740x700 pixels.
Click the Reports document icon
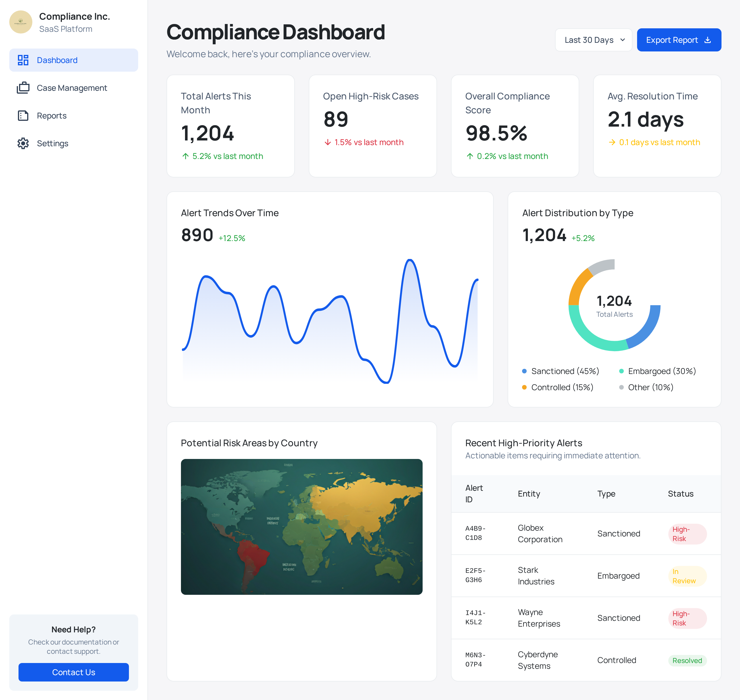[23, 116]
